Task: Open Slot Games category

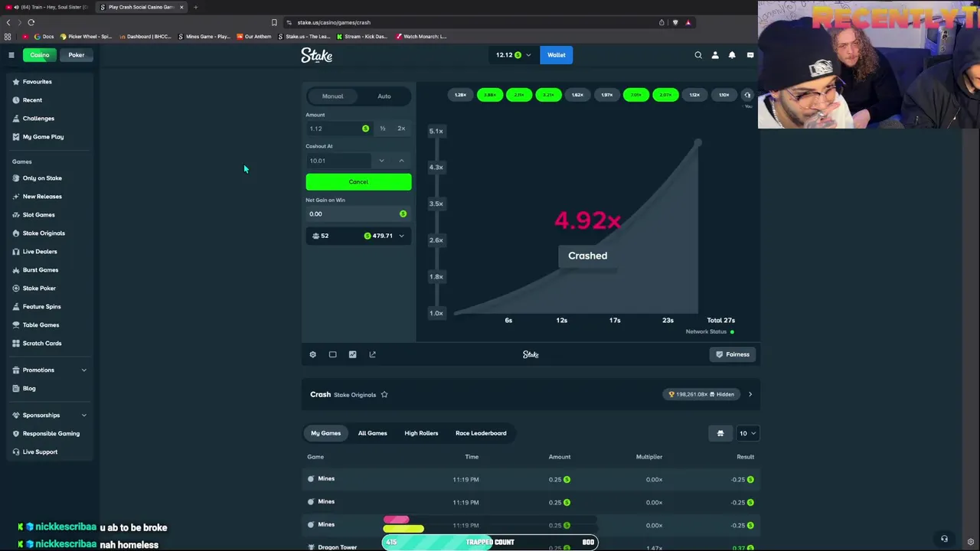Action: pyautogui.click(x=38, y=215)
